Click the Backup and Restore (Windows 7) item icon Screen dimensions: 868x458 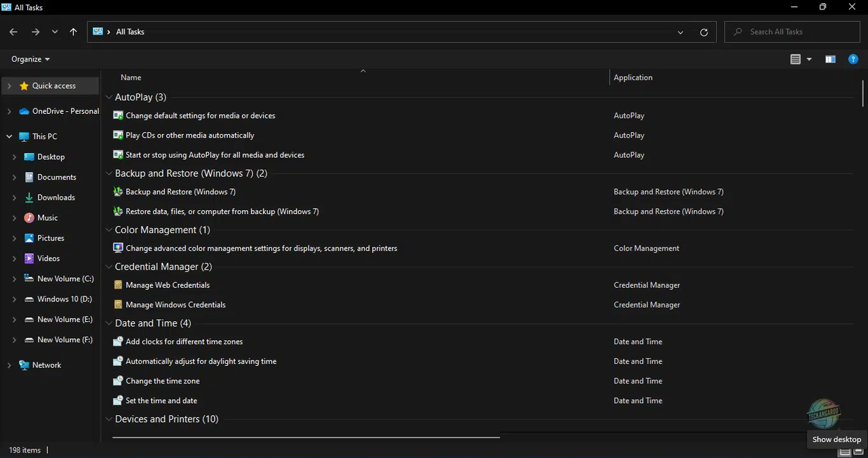pos(118,192)
